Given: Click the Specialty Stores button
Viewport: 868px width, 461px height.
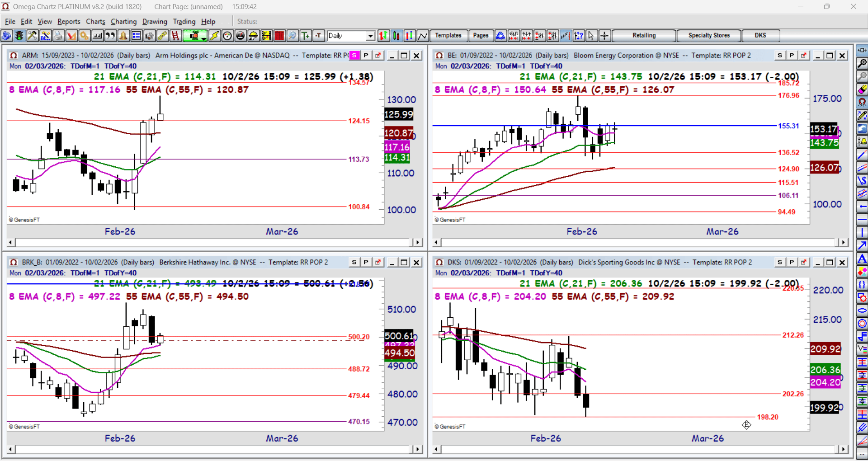Looking at the screenshot, I should [709, 36].
